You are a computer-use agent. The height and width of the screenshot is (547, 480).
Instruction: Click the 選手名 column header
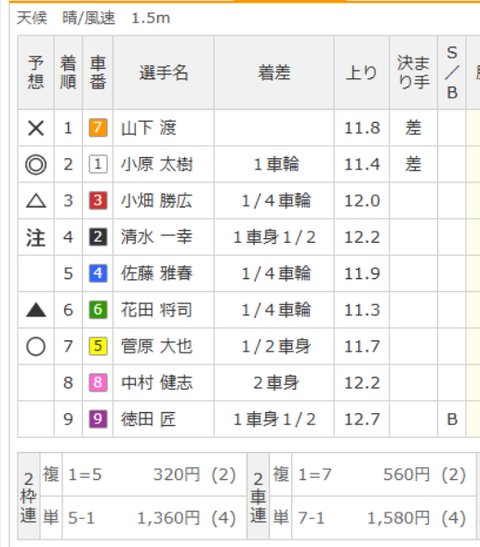coord(164,73)
